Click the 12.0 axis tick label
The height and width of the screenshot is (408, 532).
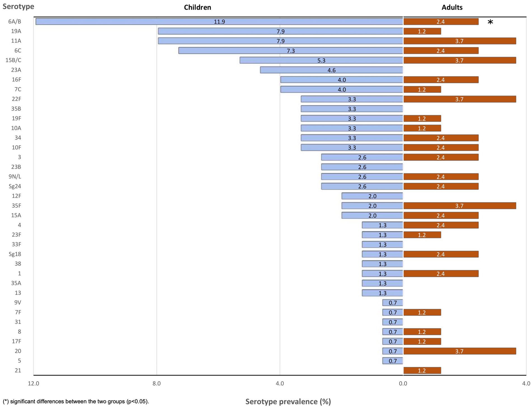34,383
